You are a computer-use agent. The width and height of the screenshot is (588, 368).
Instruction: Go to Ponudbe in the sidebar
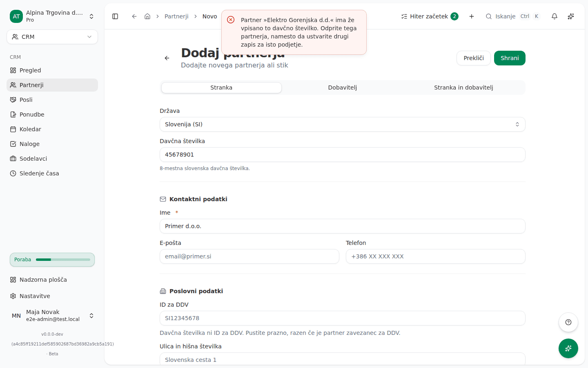coord(52,114)
